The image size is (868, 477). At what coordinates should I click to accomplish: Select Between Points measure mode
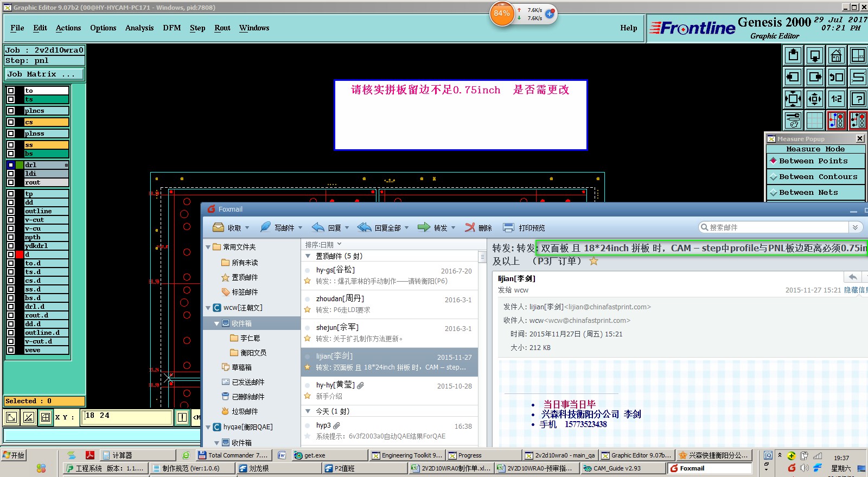tap(815, 161)
